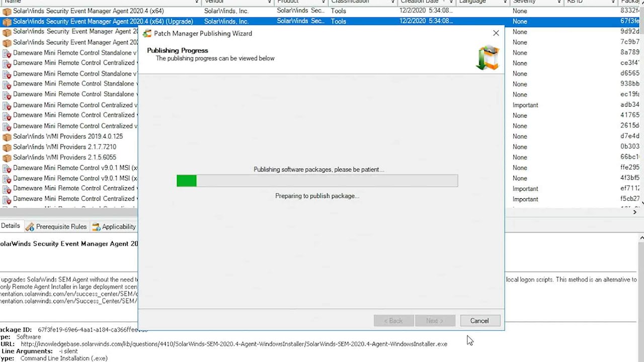Select the SolarWinds WMI Providers 2019.4.0.125 row
The image size is (644, 362).
(x=69, y=136)
